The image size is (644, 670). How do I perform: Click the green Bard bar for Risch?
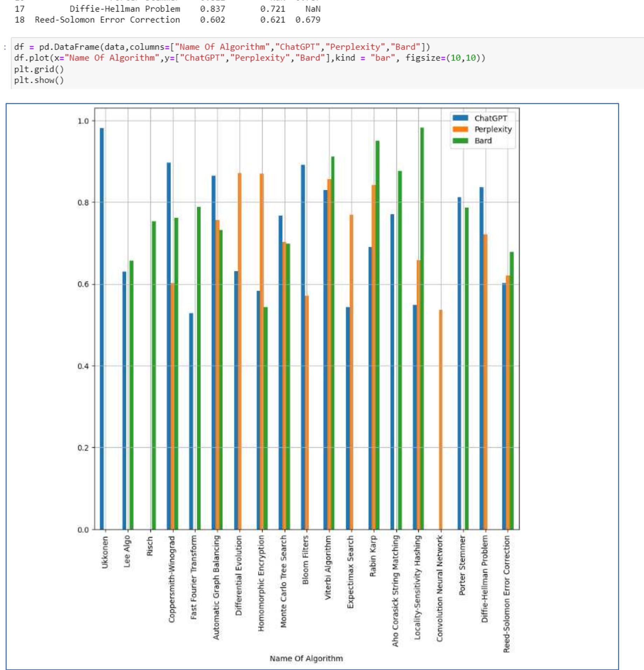(x=154, y=375)
